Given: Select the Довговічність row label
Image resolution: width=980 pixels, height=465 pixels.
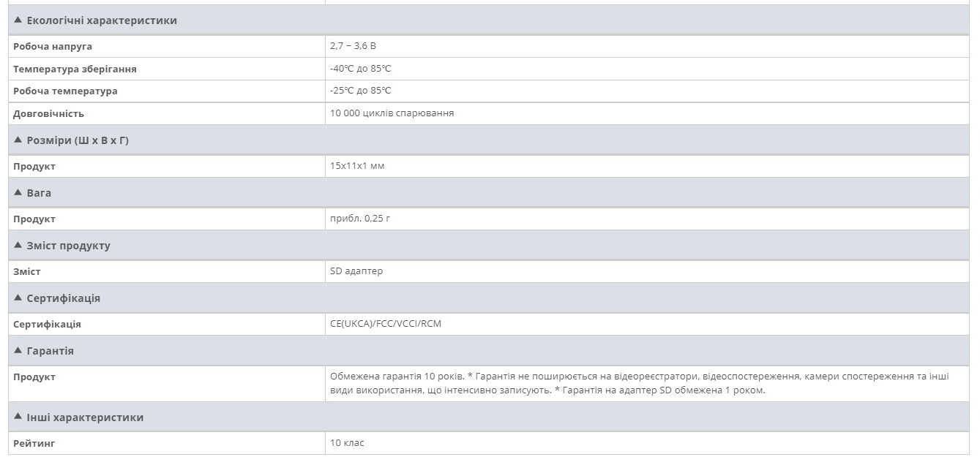Looking at the screenshot, I should pos(48,114).
